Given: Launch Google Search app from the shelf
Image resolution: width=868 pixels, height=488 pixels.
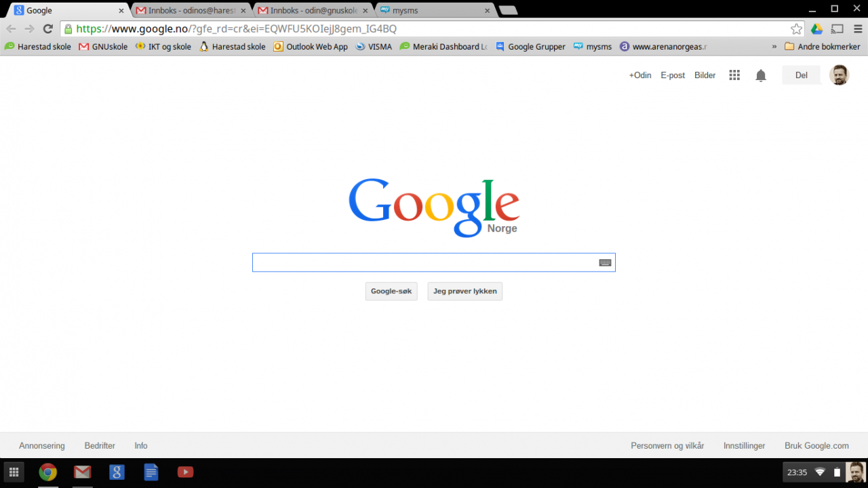Looking at the screenshot, I should tap(117, 472).
